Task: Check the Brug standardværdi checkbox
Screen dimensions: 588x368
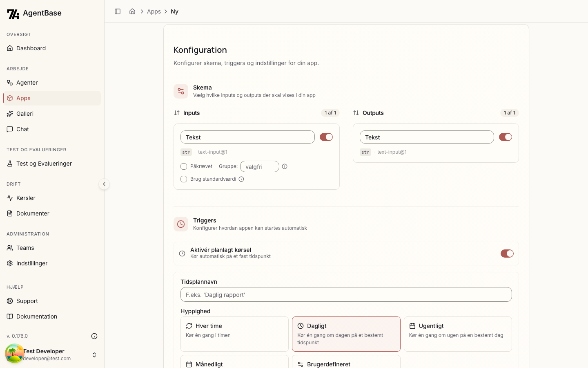Action: 184,179
